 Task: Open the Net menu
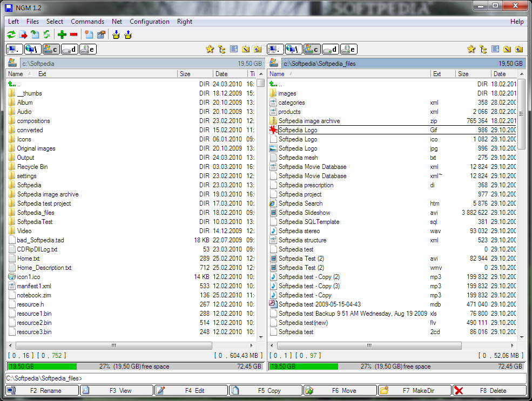click(117, 22)
